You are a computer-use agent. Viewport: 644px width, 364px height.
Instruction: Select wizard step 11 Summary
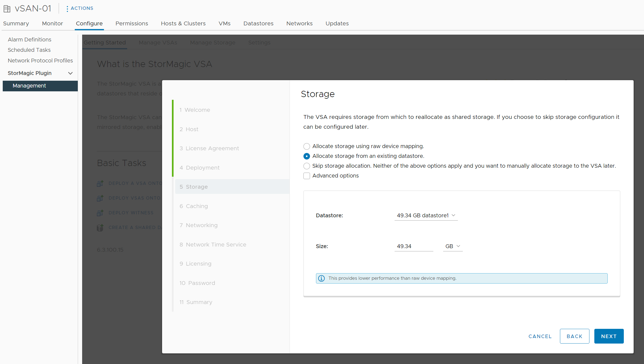tap(196, 302)
